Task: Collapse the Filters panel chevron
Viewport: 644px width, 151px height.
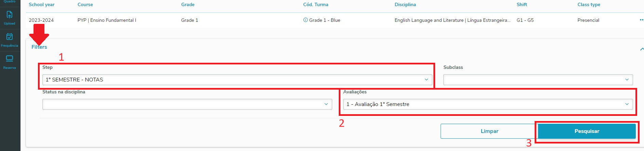Action: coord(642,49)
